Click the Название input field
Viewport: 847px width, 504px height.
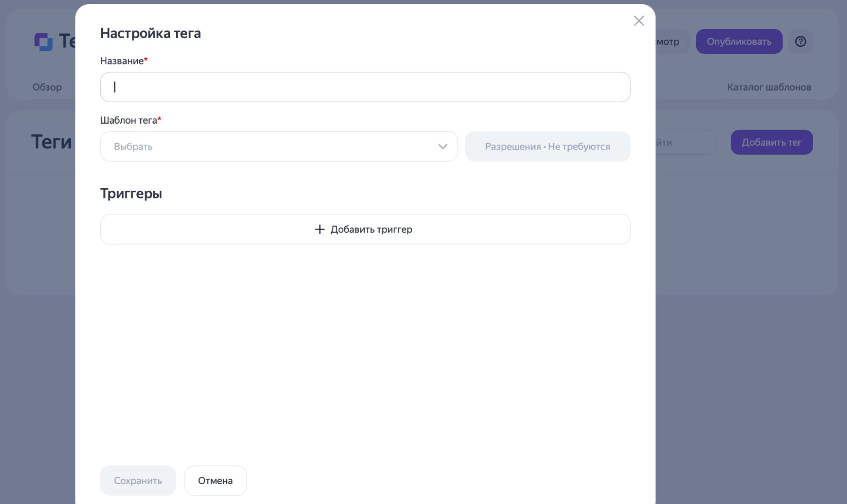365,87
